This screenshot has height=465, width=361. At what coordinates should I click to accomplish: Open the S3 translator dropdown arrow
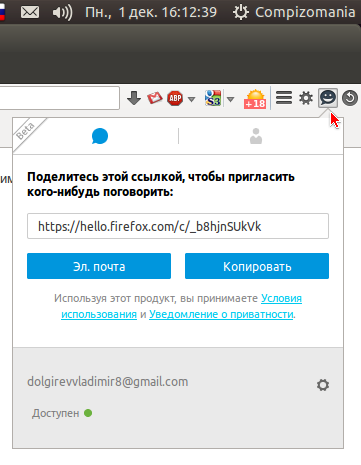pyautogui.click(x=230, y=99)
